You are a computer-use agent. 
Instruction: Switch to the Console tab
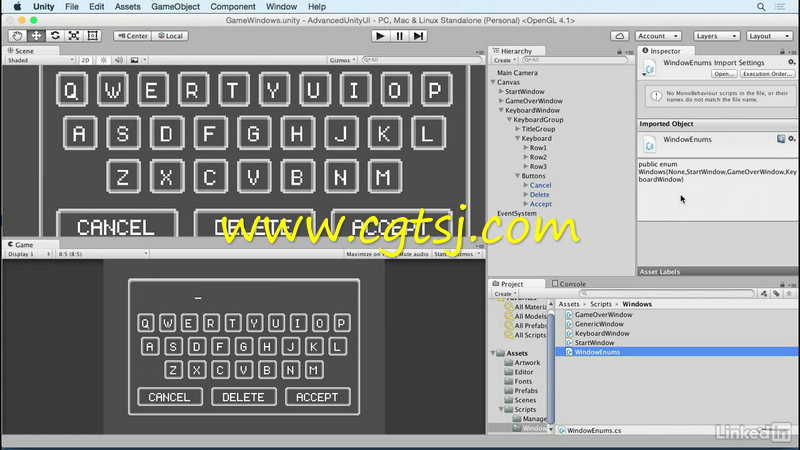(x=568, y=284)
